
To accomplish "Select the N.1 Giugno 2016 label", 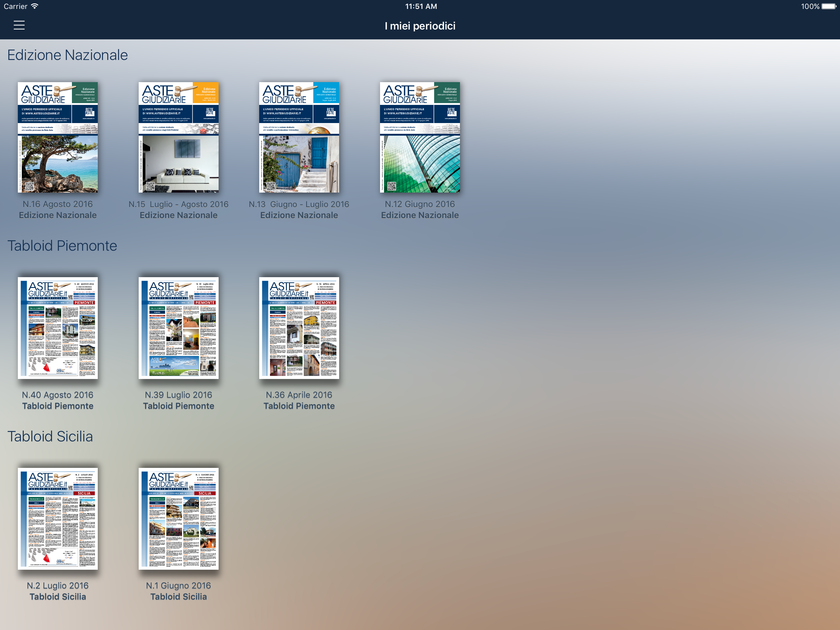I will tap(178, 585).
